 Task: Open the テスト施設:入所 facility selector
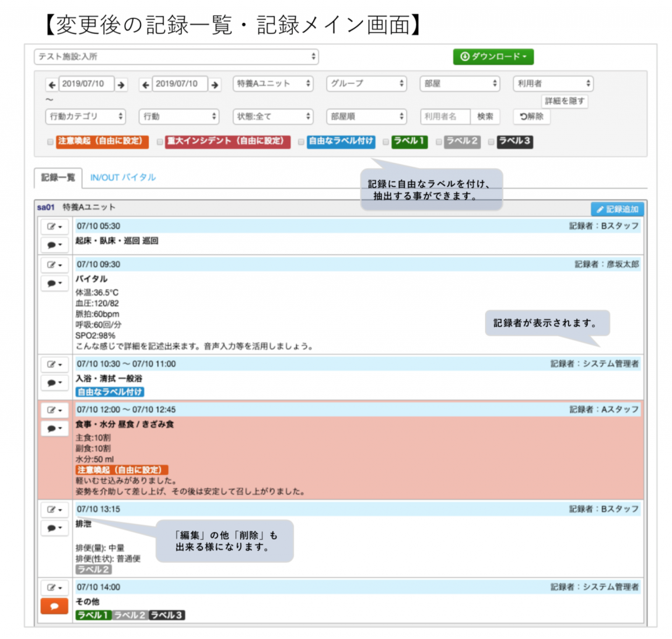(176, 57)
